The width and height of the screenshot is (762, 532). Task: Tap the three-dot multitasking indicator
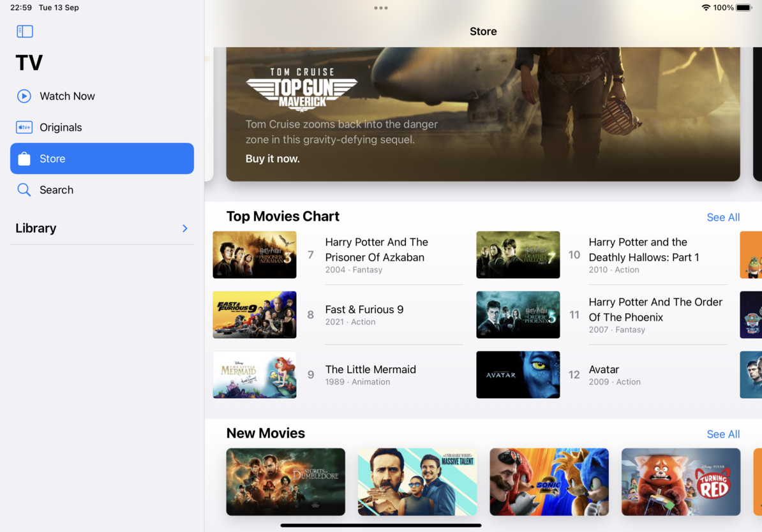click(x=381, y=8)
